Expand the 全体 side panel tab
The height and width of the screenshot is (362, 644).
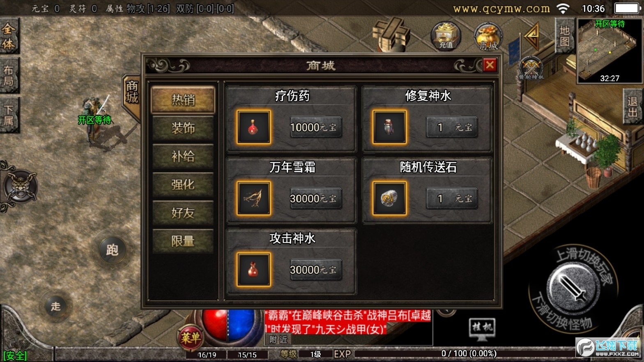tap(9, 36)
